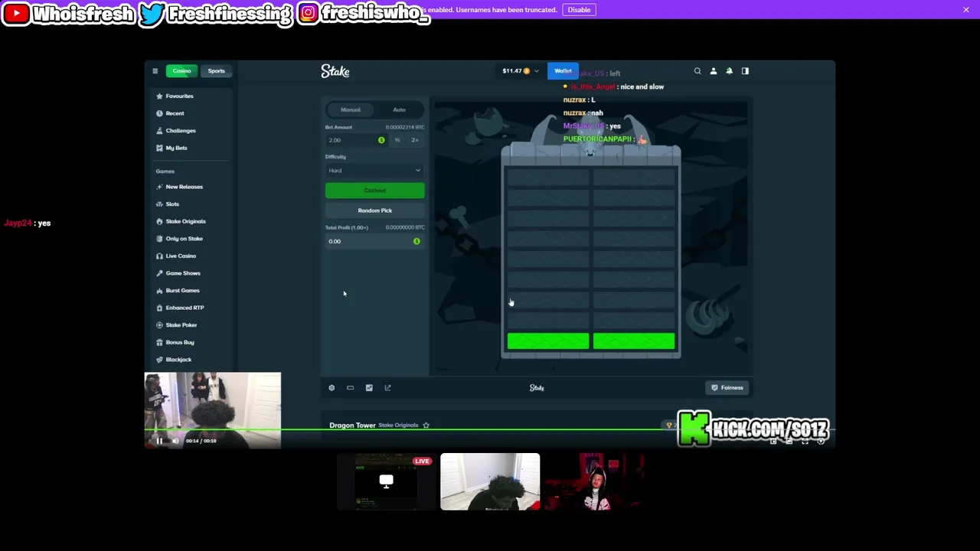Click the Twitter bird icon in banner

(x=152, y=14)
